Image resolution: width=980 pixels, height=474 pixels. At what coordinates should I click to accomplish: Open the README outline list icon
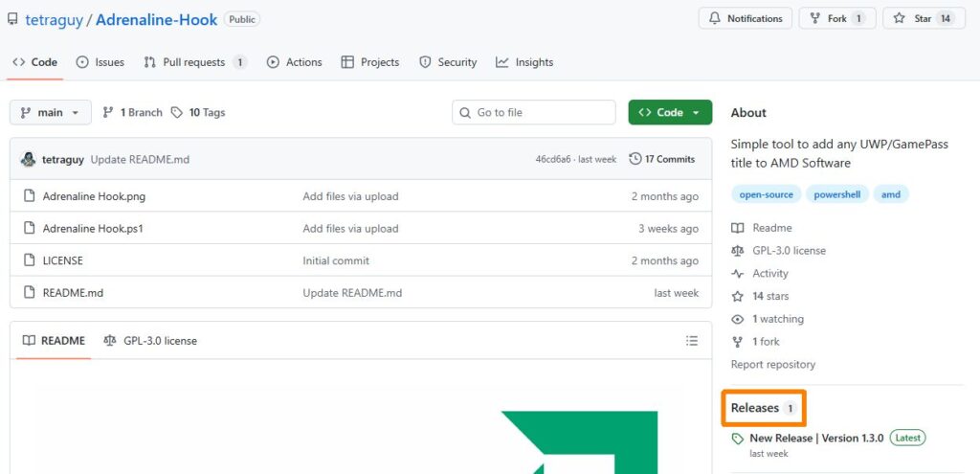pos(692,341)
